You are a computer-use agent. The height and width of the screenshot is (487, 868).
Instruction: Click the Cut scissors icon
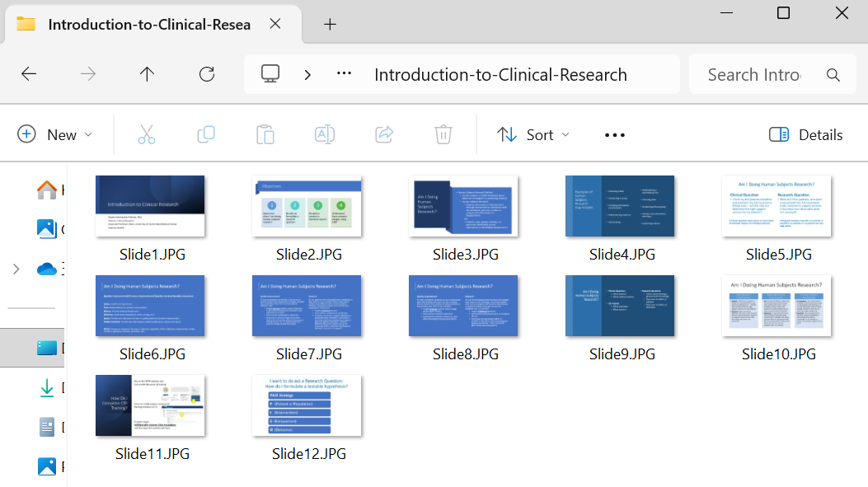147,134
